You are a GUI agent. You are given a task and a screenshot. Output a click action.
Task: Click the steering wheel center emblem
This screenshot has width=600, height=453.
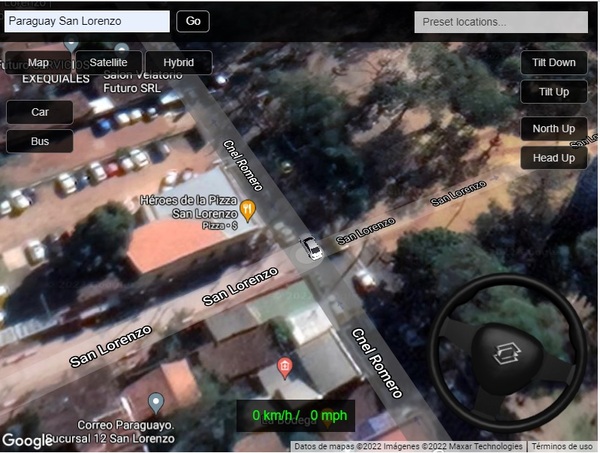point(507,354)
